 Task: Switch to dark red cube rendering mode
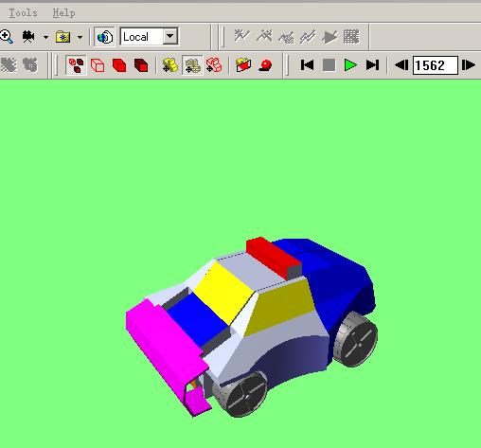pyautogui.click(x=141, y=65)
